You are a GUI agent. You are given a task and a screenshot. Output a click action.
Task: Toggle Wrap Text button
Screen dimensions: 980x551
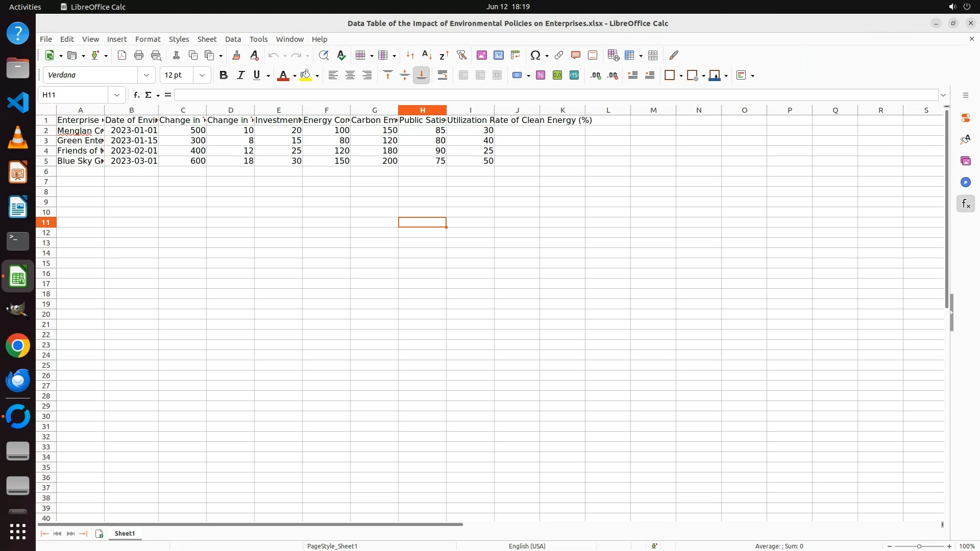pos(443,76)
